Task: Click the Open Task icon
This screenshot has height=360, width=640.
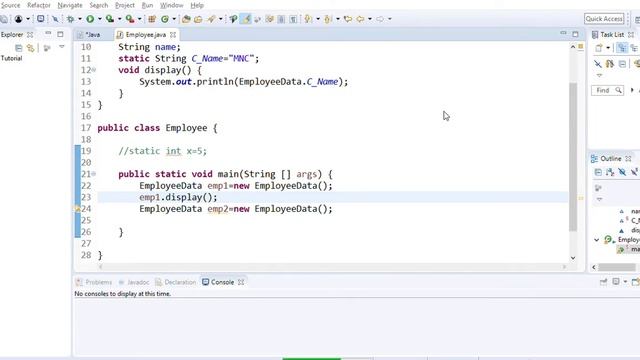Action: point(198,19)
